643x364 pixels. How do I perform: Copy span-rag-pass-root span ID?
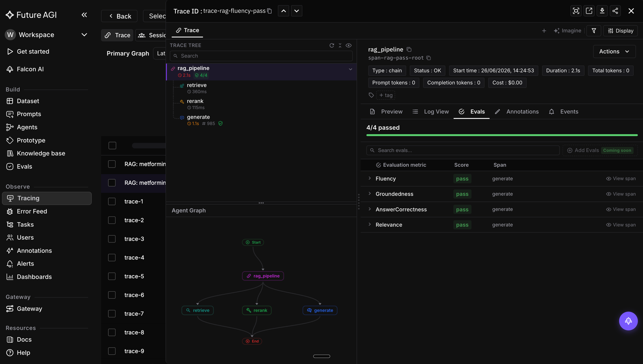(429, 58)
